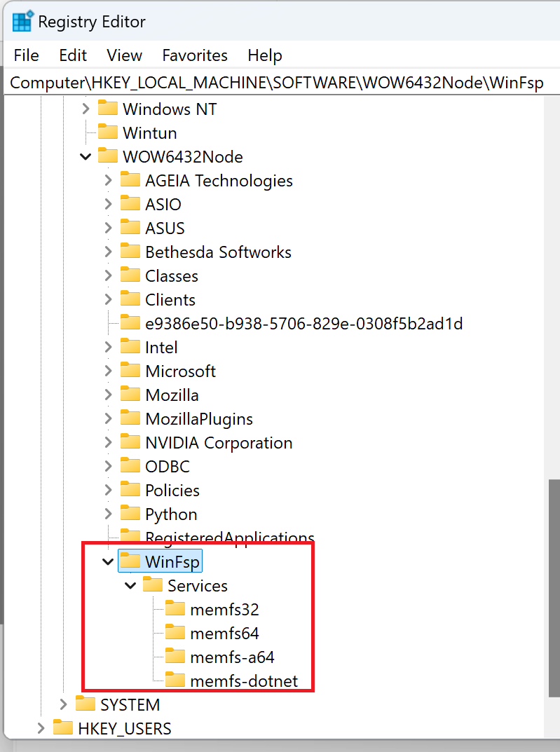Viewport: 560px width, 752px height.
Task: Expand the Windows NT key
Action: [x=86, y=109]
